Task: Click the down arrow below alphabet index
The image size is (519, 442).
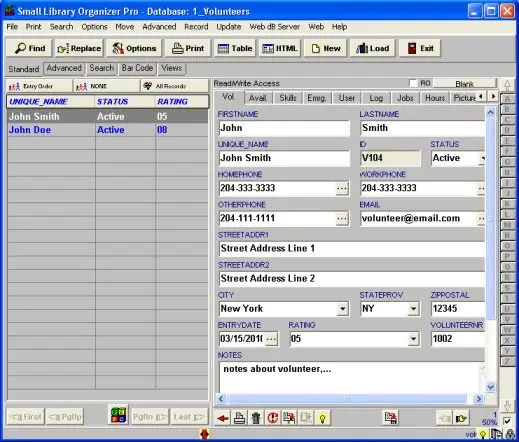Action: click(x=507, y=406)
